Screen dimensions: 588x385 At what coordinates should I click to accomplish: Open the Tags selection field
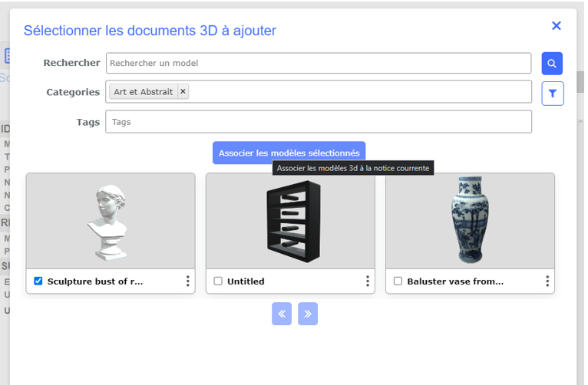(x=319, y=122)
